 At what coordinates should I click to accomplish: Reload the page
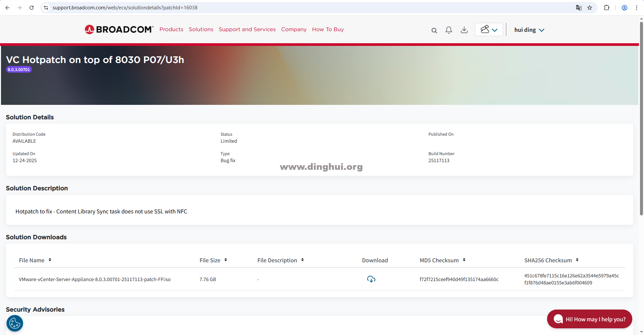pyautogui.click(x=32, y=8)
